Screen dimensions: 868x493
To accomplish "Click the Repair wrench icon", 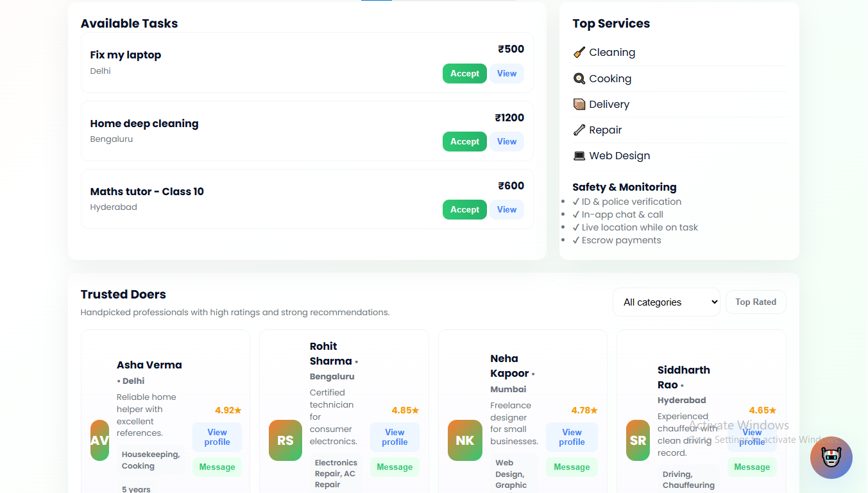I will click(579, 130).
